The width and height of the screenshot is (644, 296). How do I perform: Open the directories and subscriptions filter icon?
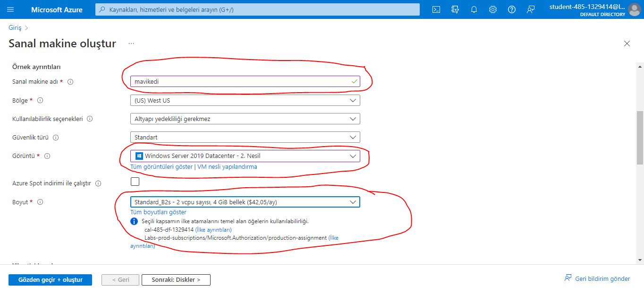click(455, 9)
